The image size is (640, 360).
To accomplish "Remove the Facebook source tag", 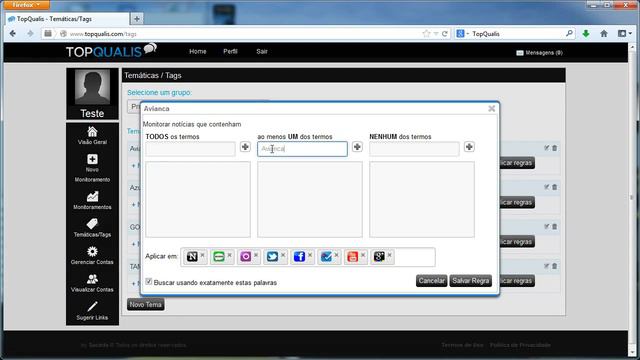I will 310,255.
